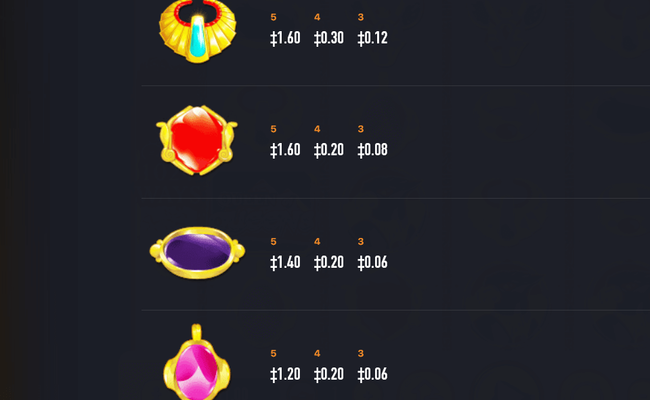The image size is (650, 400).
Task: Click the ‡0.30 four-match payout value
Action: click(329, 38)
